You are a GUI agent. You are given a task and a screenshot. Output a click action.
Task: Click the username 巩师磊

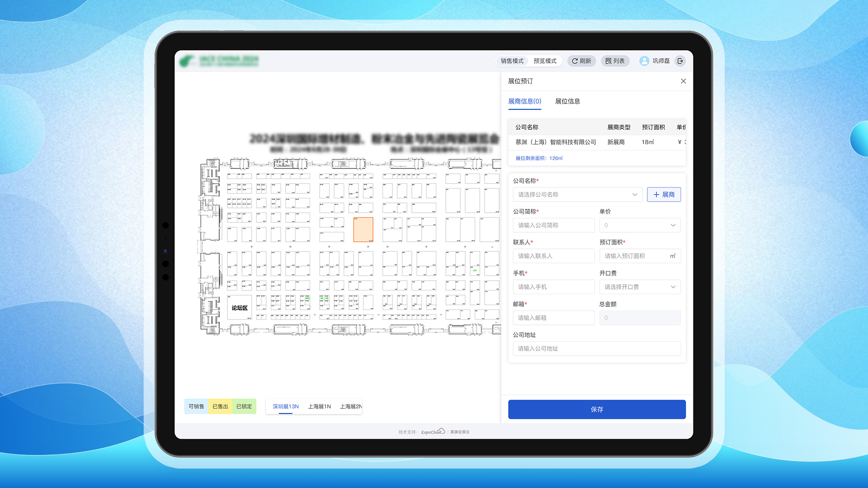tap(661, 61)
